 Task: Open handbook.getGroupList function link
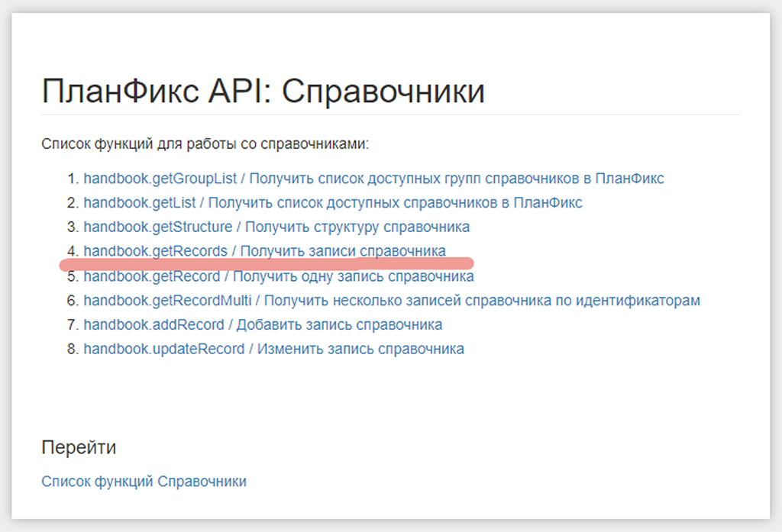tap(373, 179)
